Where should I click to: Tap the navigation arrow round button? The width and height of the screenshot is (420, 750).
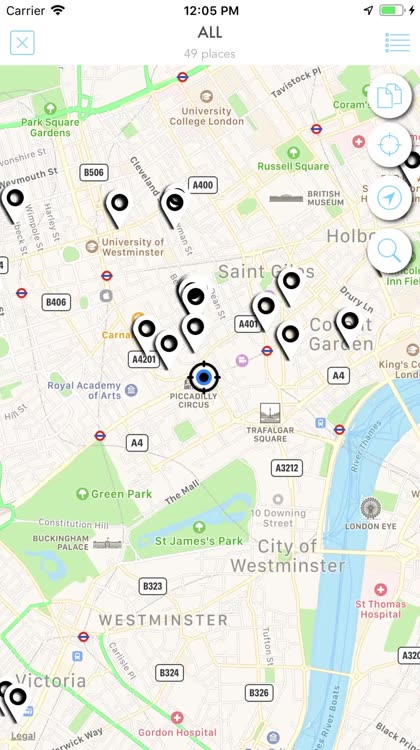[x=389, y=198]
